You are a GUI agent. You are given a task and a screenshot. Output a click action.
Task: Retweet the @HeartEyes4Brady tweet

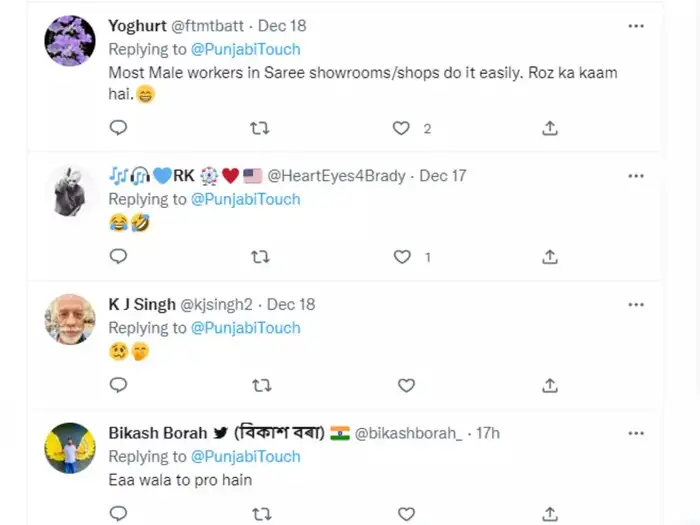(260, 257)
